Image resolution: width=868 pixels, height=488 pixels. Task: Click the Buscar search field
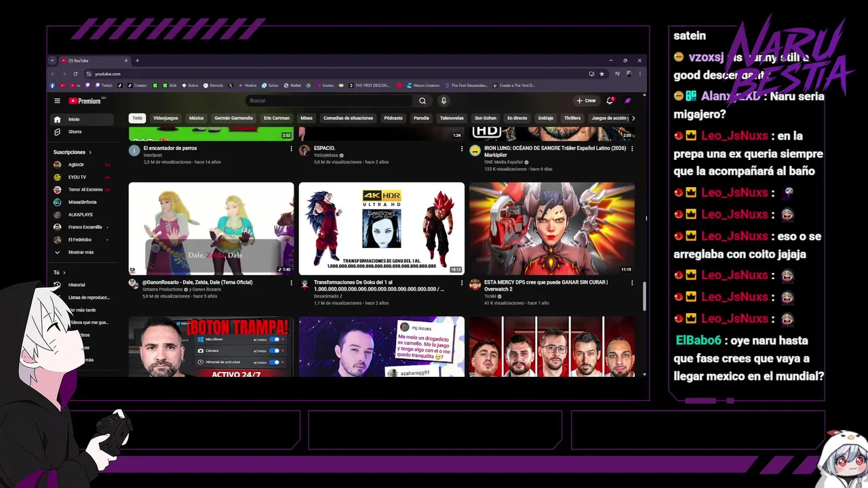(329, 101)
